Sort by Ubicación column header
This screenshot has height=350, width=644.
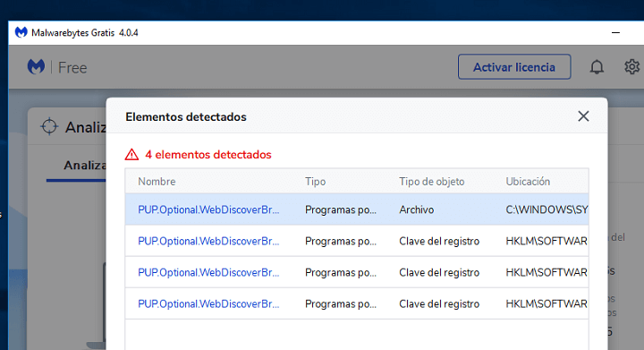pyautogui.click(x=528, y=182)
